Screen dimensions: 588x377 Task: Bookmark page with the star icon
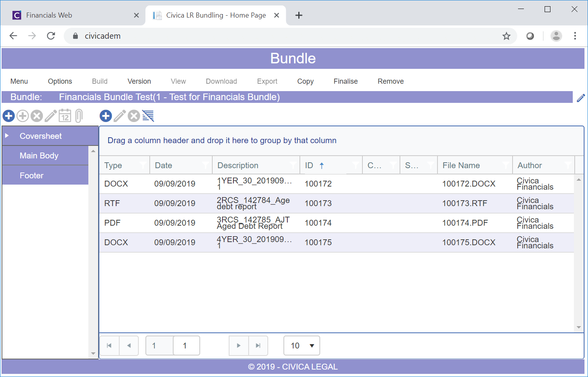[506, 36]
